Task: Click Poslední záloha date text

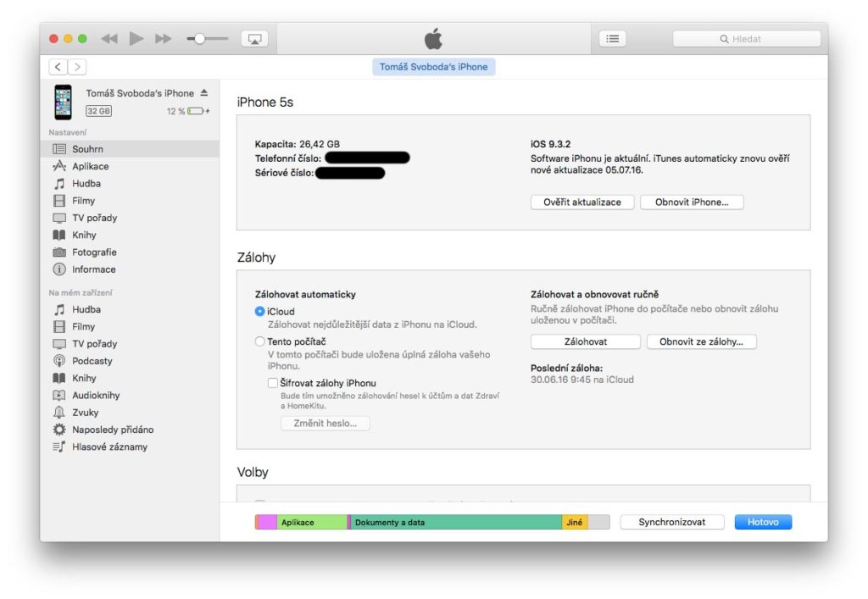Action: (581, 380)
